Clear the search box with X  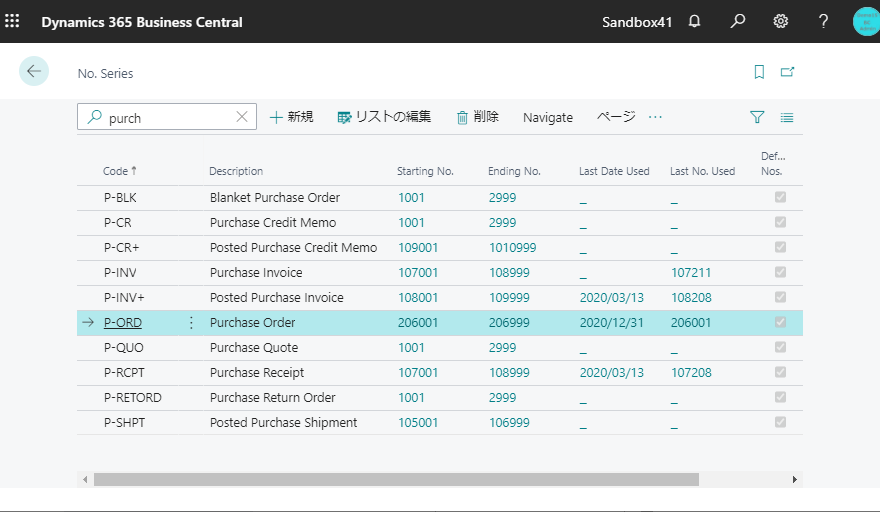242,117
